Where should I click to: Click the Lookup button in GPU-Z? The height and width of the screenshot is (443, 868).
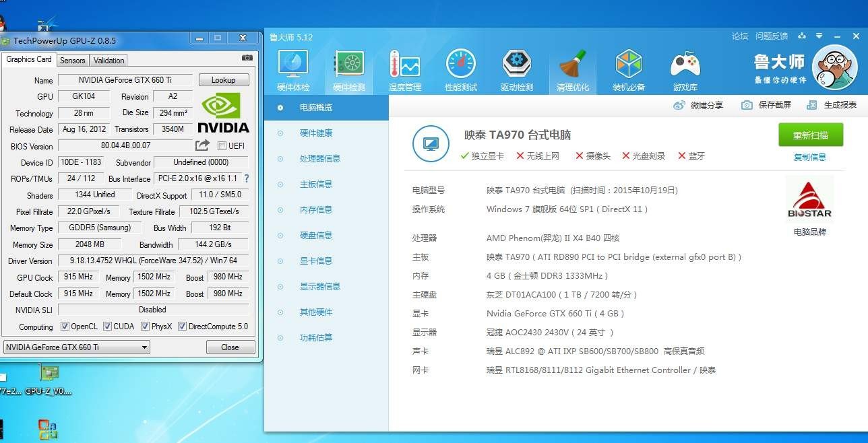223,79
